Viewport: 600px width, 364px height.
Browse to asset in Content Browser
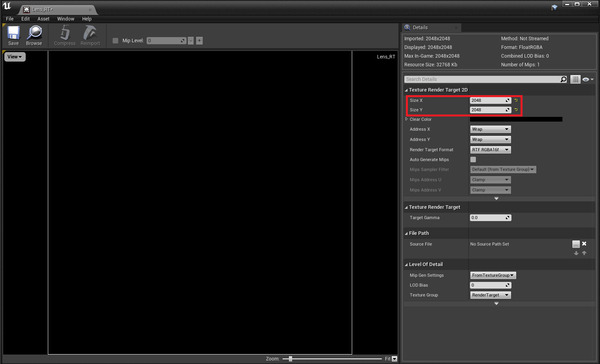coord(34,36)
